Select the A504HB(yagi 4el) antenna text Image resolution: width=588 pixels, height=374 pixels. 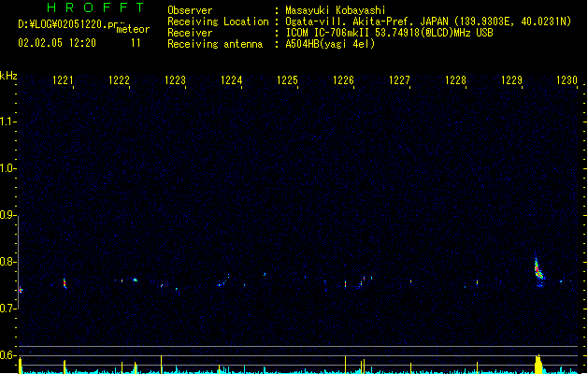330,44
